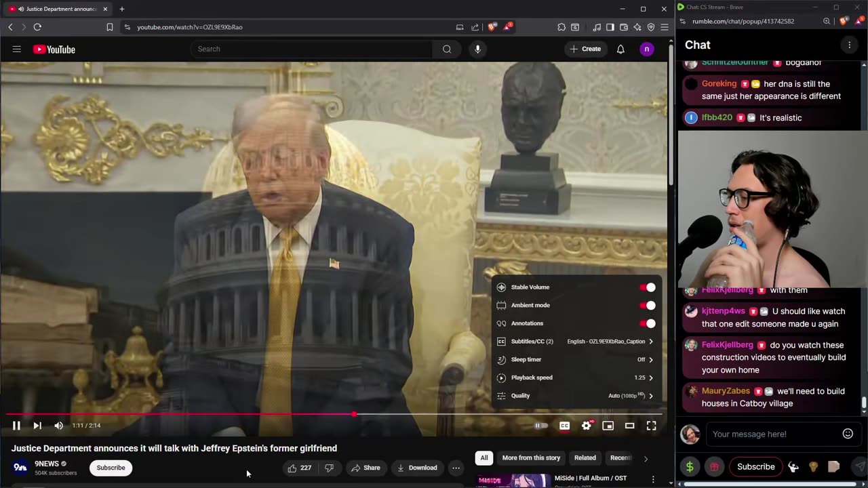Subscribe in Rumble chat window
The image size is (868, 488).
point(755,466)
